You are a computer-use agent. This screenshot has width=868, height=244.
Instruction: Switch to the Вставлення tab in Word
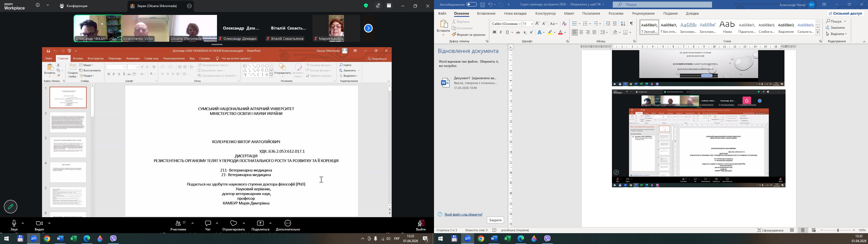pyautogui.click(x=486, y=14)
